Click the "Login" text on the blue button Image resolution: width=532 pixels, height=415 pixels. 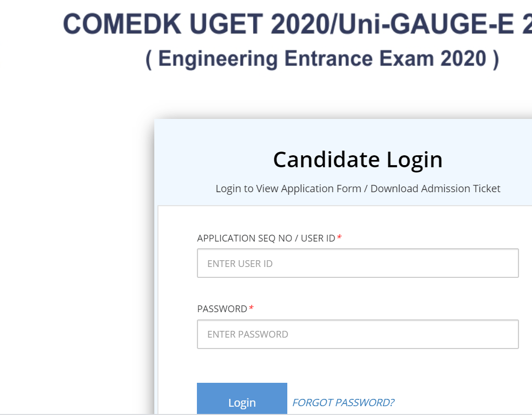point(242,403)
